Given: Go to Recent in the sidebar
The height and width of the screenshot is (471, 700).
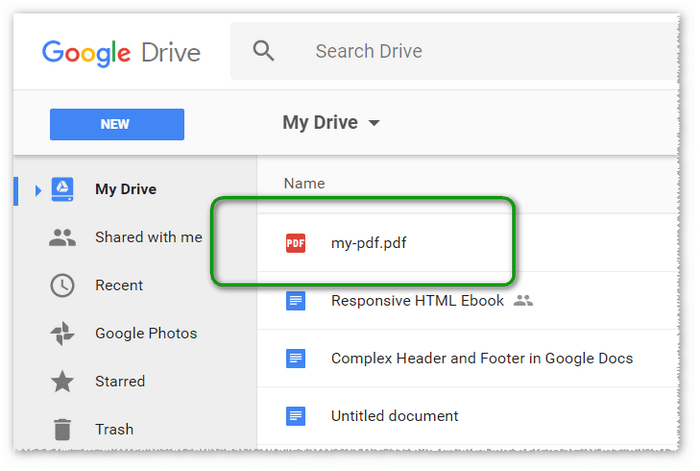Looking at the screenshot, I should [x=119, y=285].
